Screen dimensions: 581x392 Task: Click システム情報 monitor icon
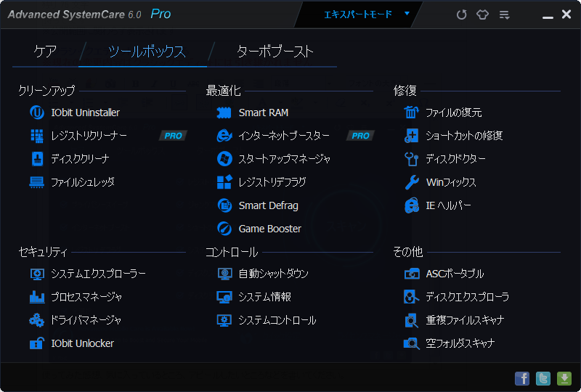(224, 297)
